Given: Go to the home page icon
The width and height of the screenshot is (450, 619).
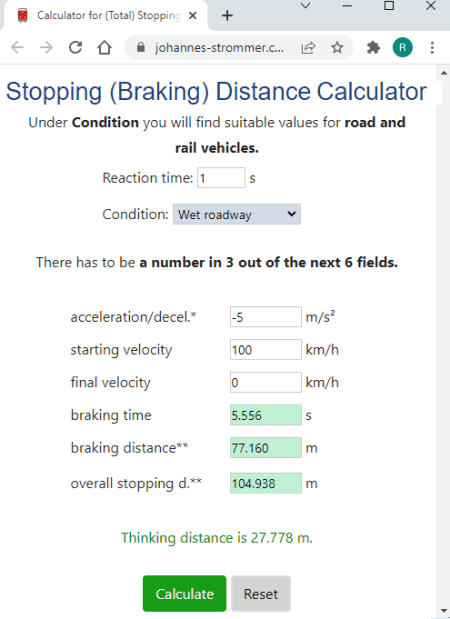Looking at the screenshot, I should coord(104,48).
